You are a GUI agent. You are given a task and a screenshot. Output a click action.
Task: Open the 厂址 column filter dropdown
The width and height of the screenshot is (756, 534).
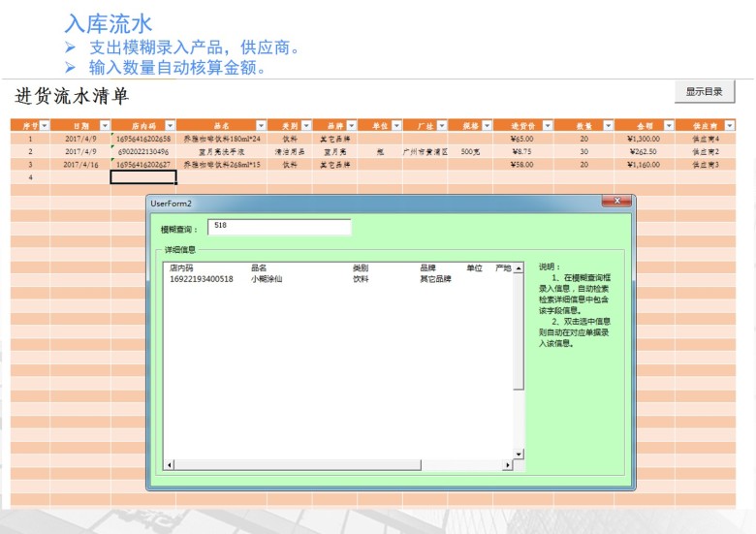(x=442, y=126)
